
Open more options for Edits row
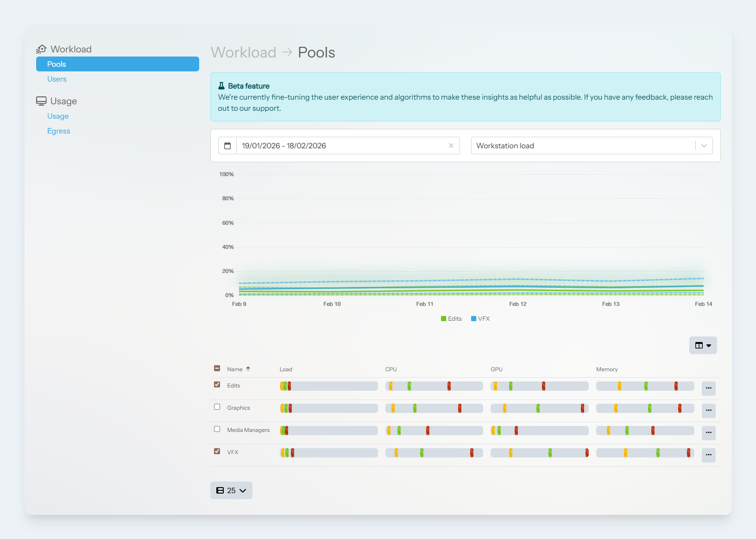[x=708, y=388]
